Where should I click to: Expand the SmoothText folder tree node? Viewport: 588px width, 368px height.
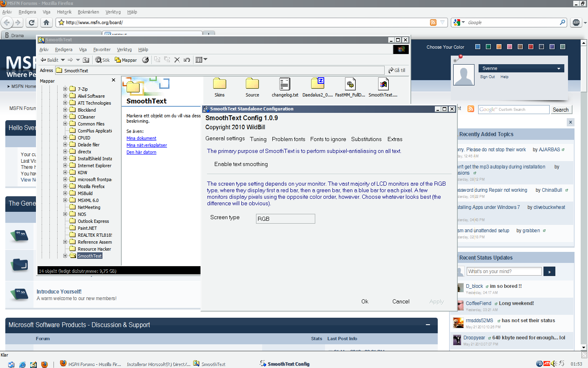(65, 256)
